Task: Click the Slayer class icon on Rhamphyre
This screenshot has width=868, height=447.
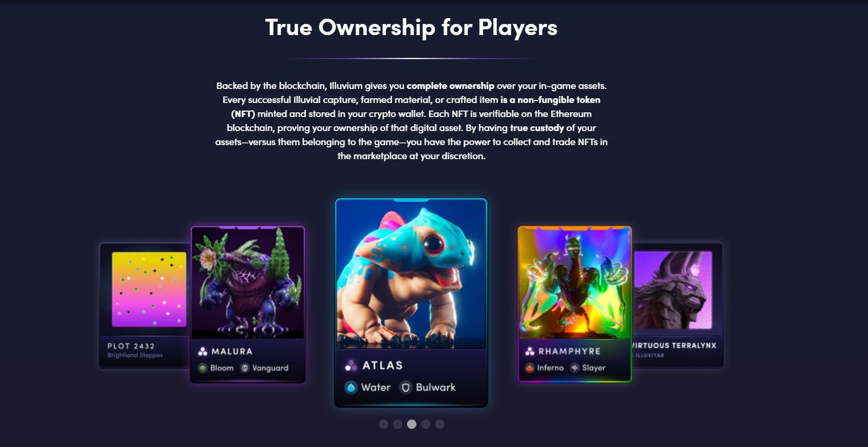Action: pos(575,368)
